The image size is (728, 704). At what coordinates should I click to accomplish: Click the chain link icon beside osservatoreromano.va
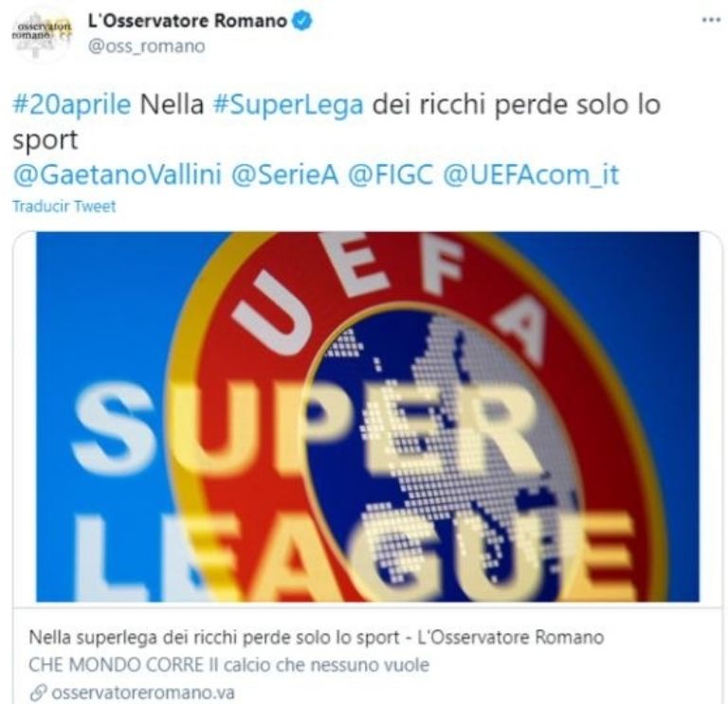tap(39, 693)
